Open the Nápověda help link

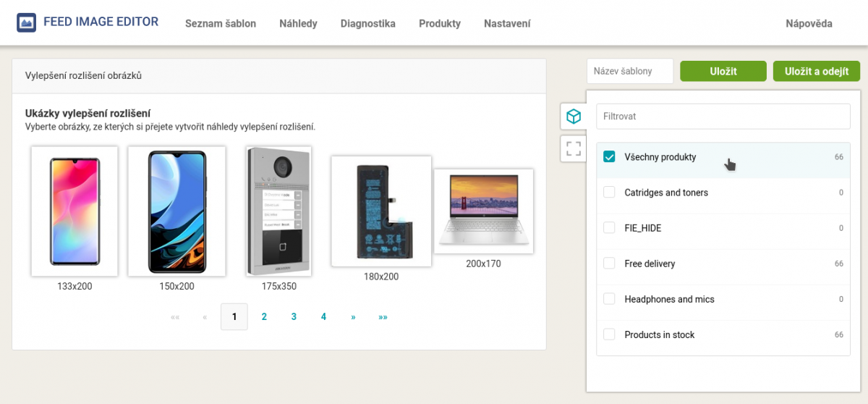pos(809,23)
